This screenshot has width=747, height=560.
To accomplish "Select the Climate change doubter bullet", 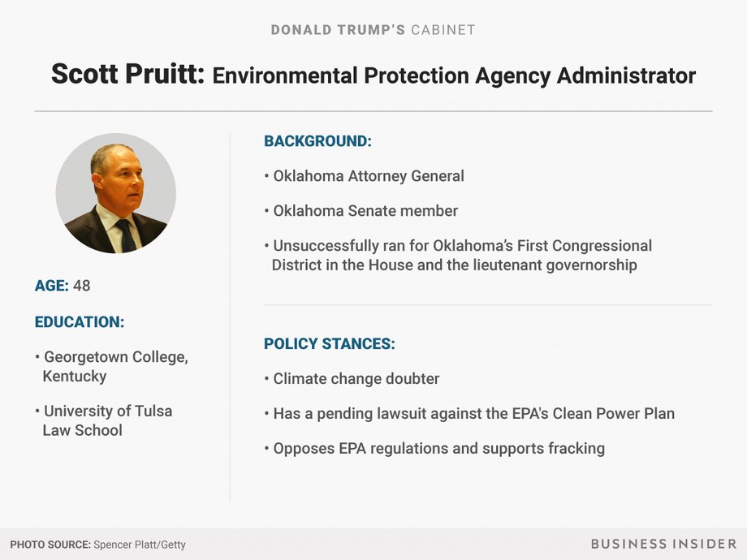I will point(352,379).
